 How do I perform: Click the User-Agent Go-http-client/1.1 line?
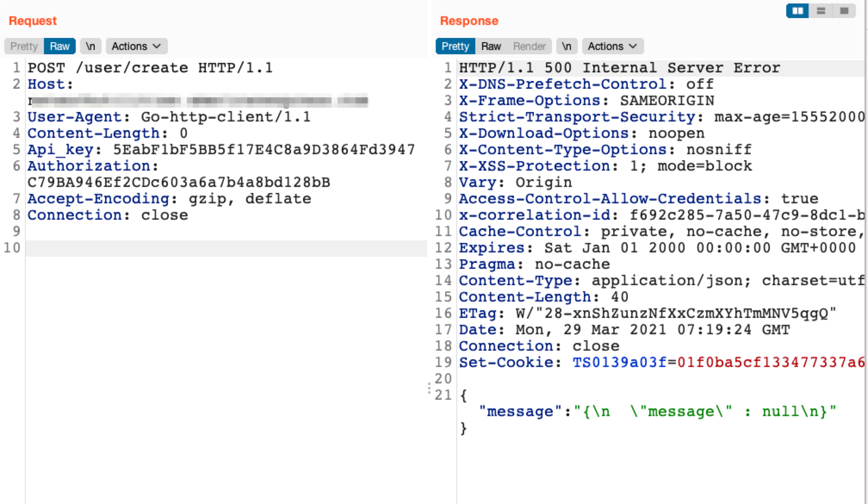tap(169, 117)
